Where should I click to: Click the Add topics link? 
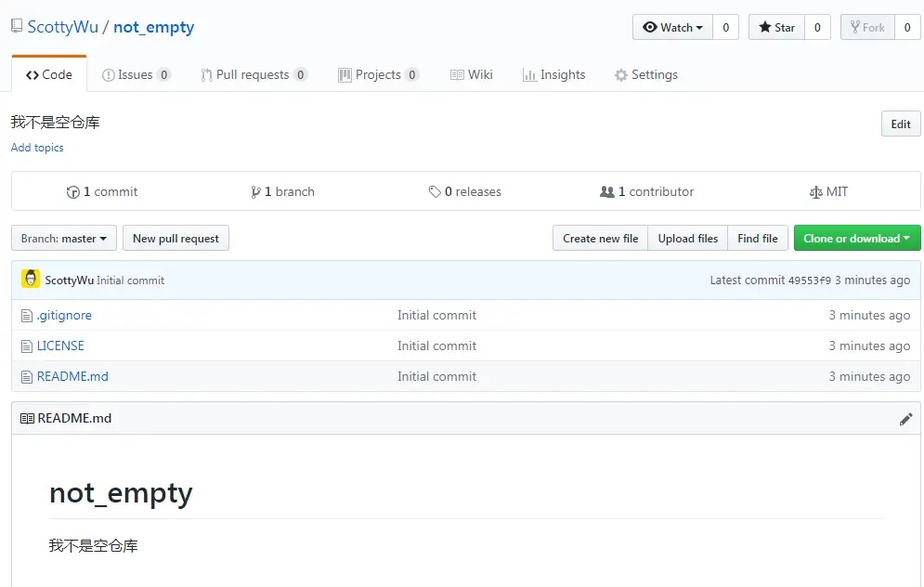(37, 148)
